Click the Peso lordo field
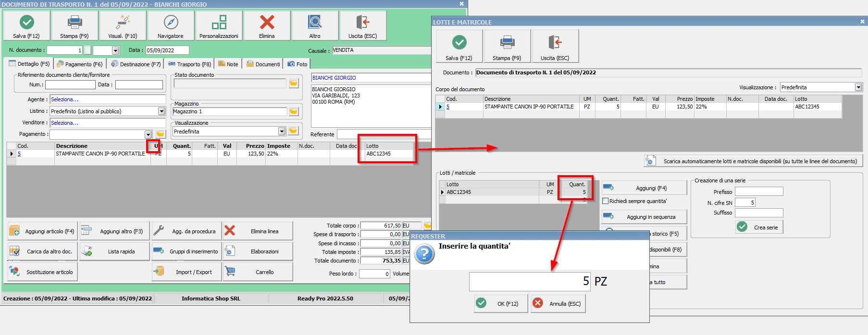Screen dimensions: 868x335 pos(374,274)
